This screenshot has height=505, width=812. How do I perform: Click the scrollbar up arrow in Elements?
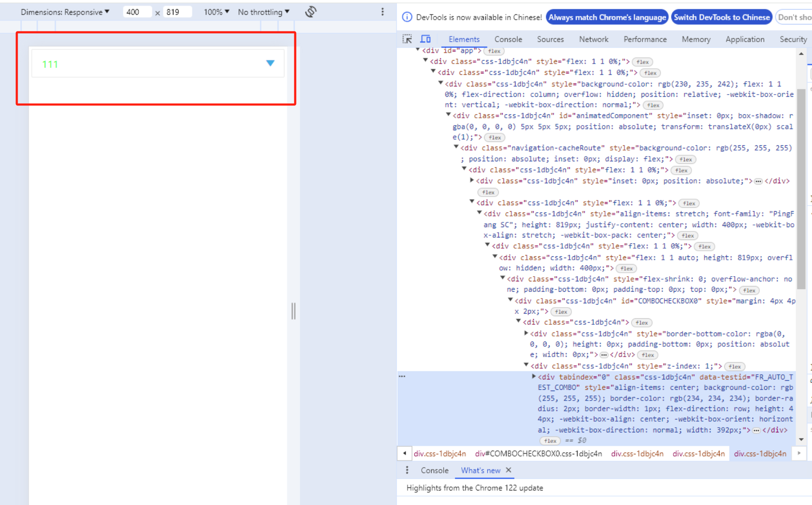(801, 54)
